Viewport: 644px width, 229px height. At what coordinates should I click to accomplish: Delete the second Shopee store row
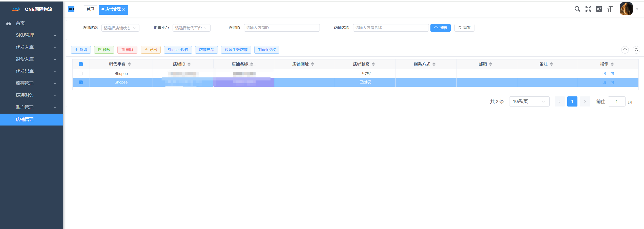(612, 82)
